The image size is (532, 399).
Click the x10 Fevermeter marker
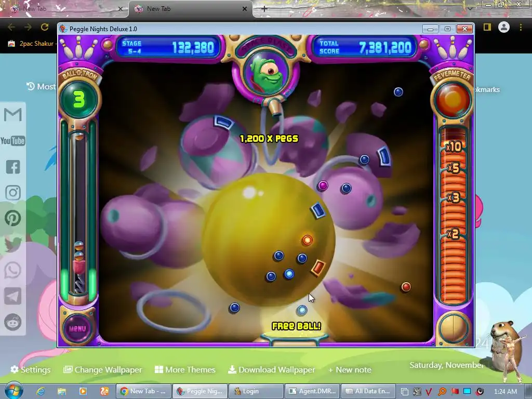(x=454, y=147)
